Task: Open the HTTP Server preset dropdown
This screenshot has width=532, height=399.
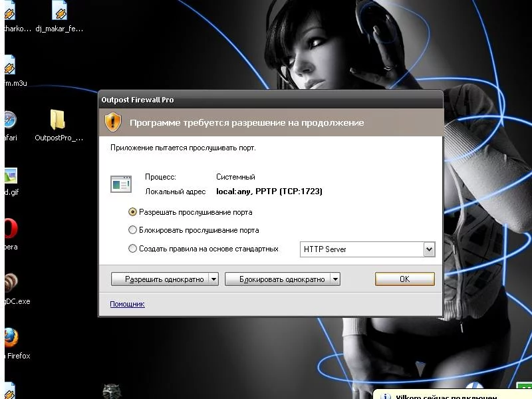Action: (x=429, y=249)
